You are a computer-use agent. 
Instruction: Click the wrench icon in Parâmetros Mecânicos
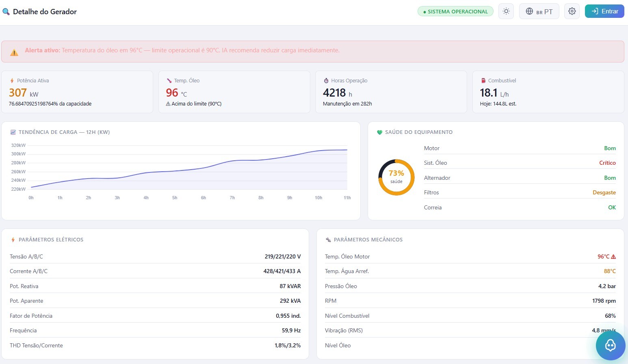pyautogui.click(x=328, y=240)
